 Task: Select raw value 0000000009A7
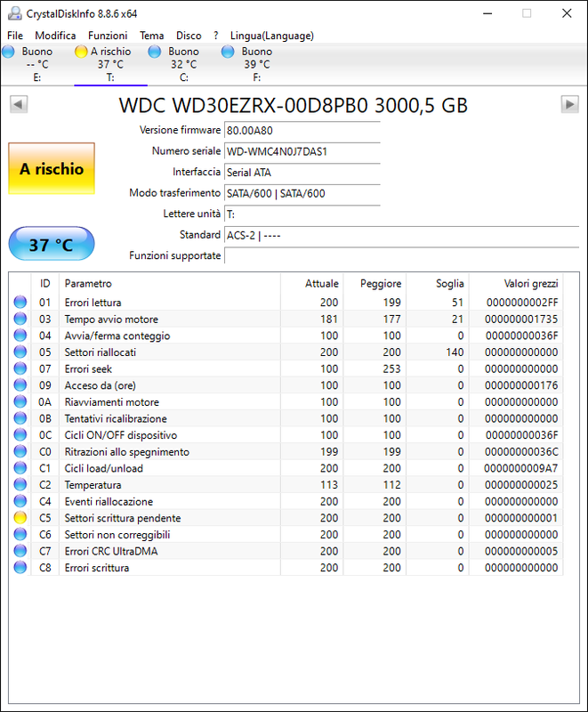point(521,468)
